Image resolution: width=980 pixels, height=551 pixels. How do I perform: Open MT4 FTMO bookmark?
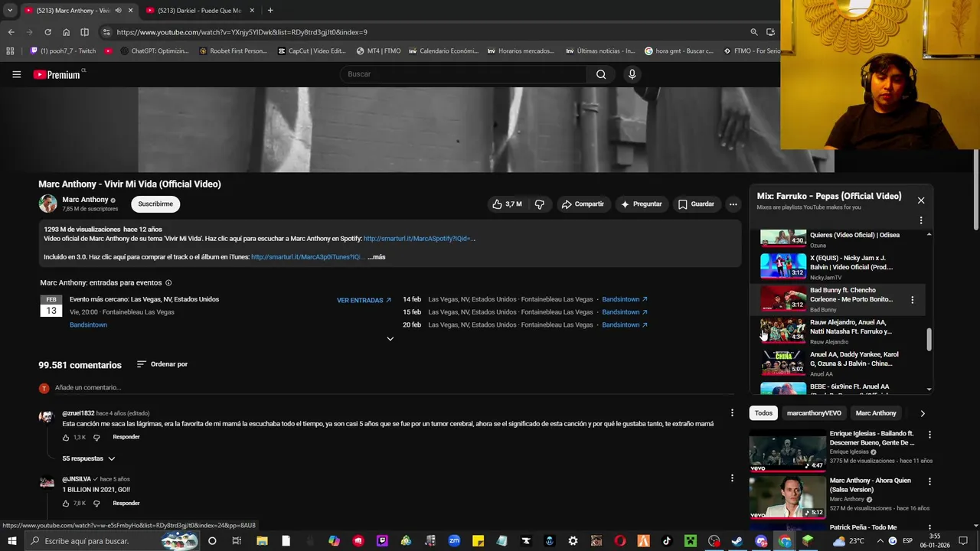pyautogui.click(x=378, y=51)
